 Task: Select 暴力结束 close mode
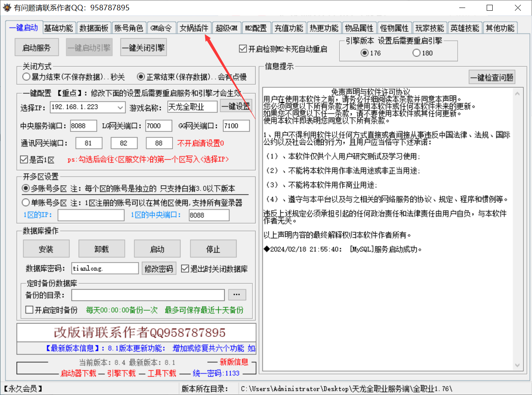tap(74, 77)
